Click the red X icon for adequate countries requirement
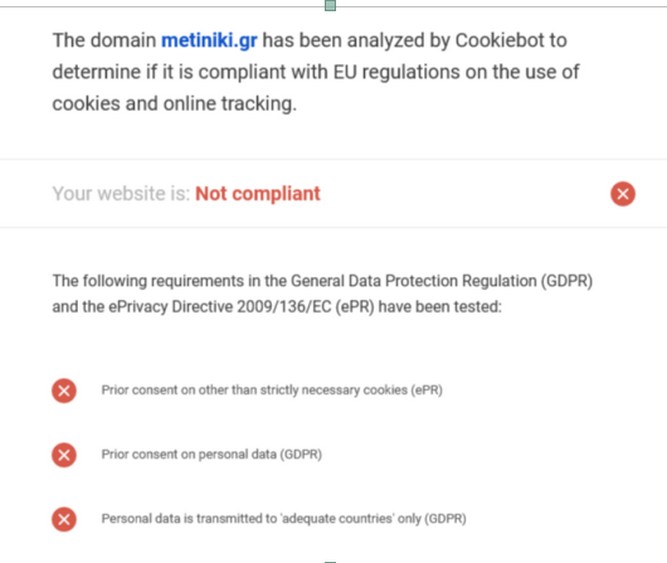The image size is (667, 563). pyautogui.click(x=64, y=519)
